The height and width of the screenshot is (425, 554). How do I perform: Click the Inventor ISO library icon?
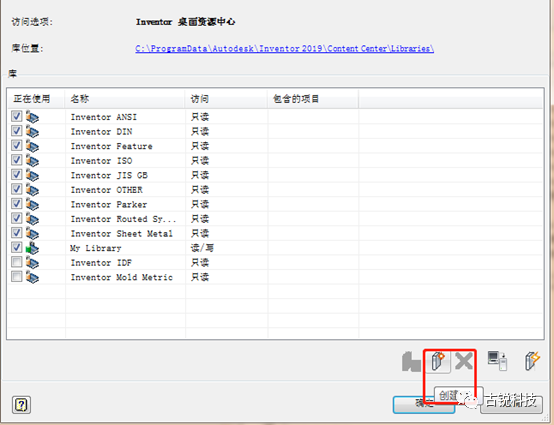pyautogui.click(x=32, y=161)
